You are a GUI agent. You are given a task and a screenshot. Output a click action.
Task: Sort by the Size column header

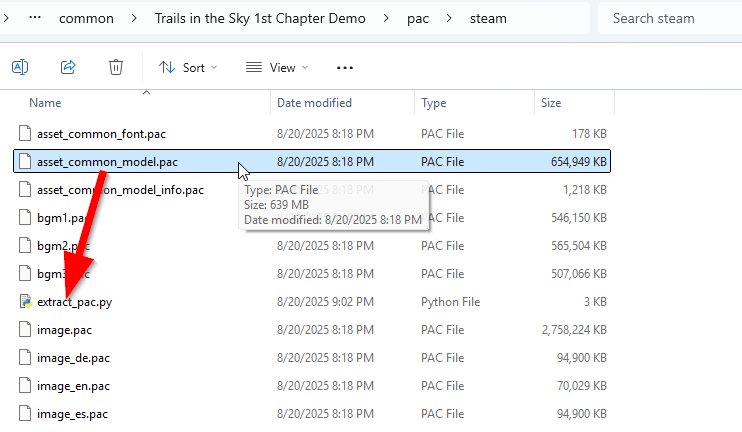click(551, 103)
